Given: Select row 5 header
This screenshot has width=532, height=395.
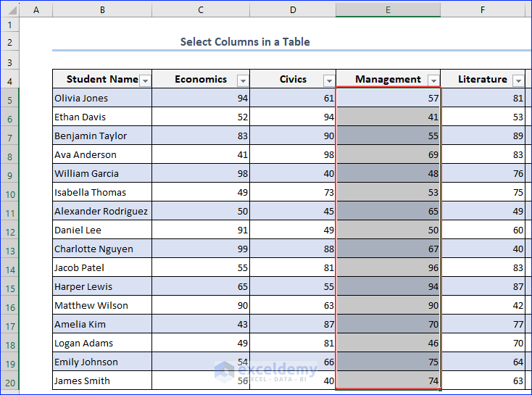Looking at the screenshot, I should [10, 98].
